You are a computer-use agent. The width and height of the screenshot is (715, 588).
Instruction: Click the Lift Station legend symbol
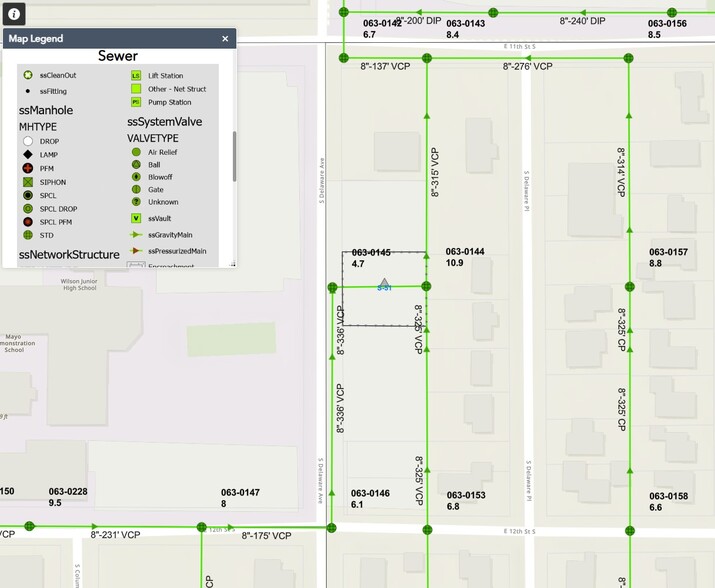pyautogui.click(x=136, y=75)
